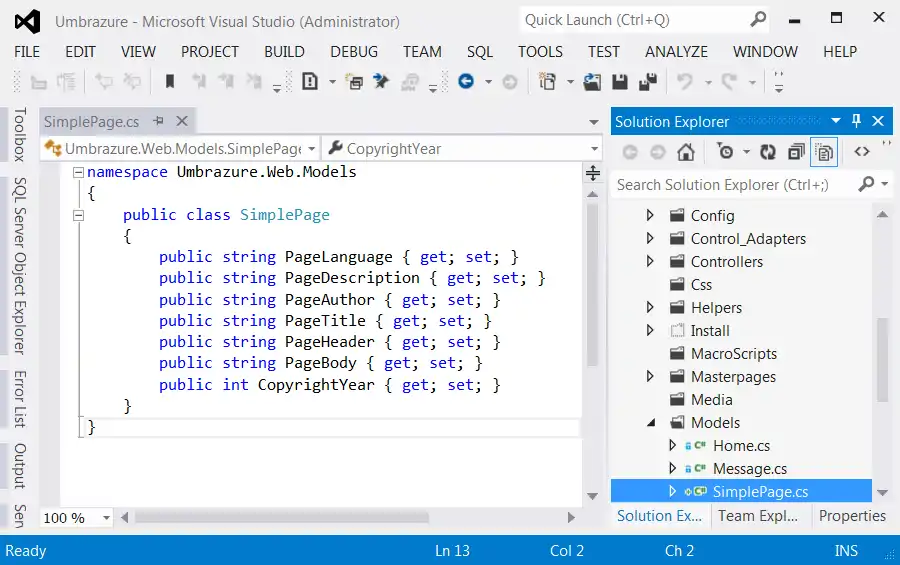900x565 pixels.
Task: Refresh the Solution Explorer
Action: coord(767,152)
